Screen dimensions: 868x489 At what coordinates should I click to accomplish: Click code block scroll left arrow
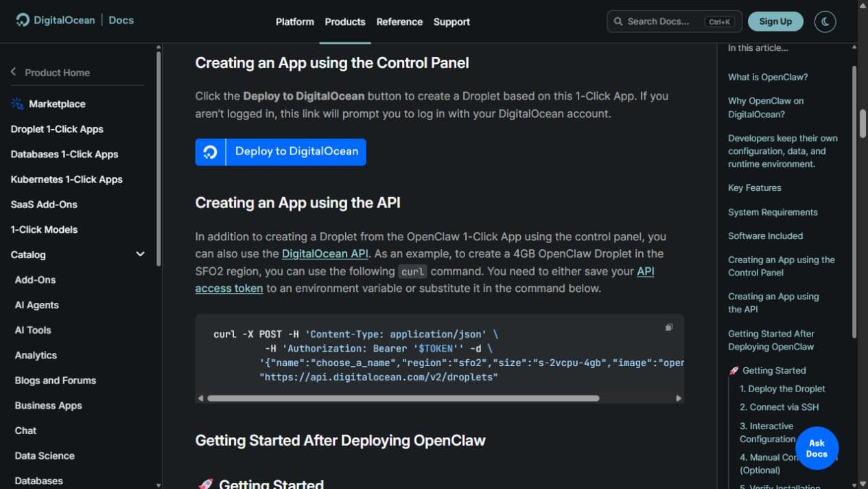[200, 398]
